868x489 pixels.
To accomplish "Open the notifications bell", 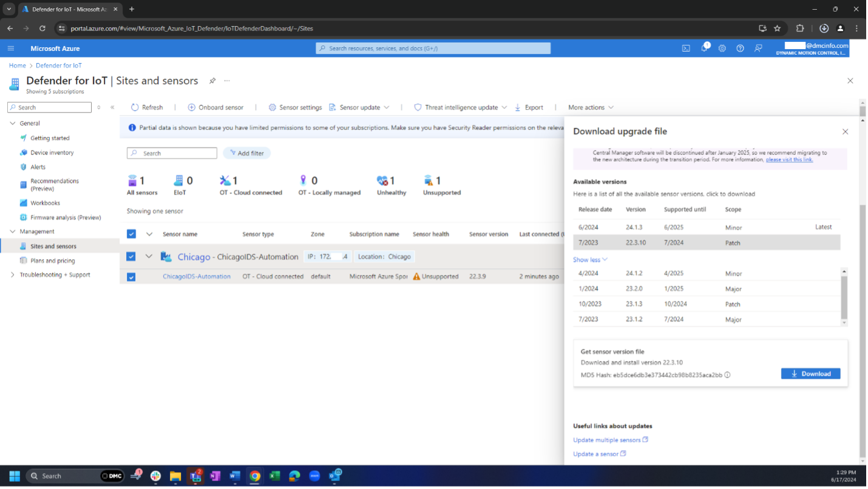I will [x=704, y=48].
